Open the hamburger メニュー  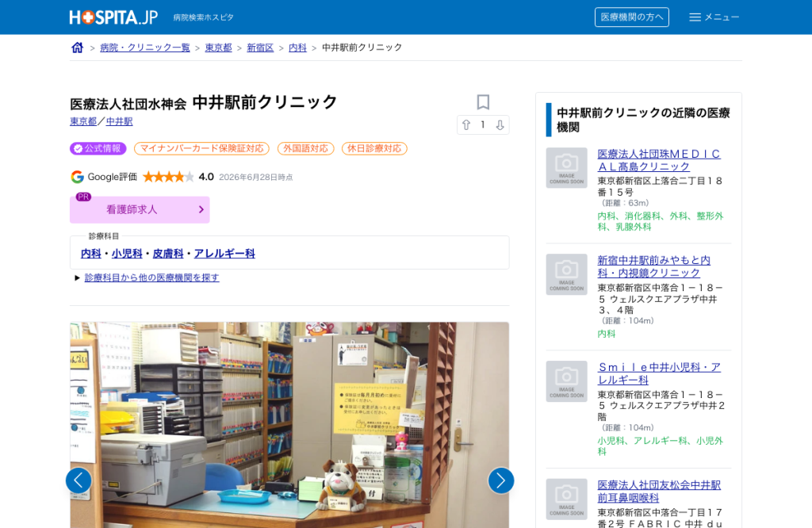tap(714, 17)
